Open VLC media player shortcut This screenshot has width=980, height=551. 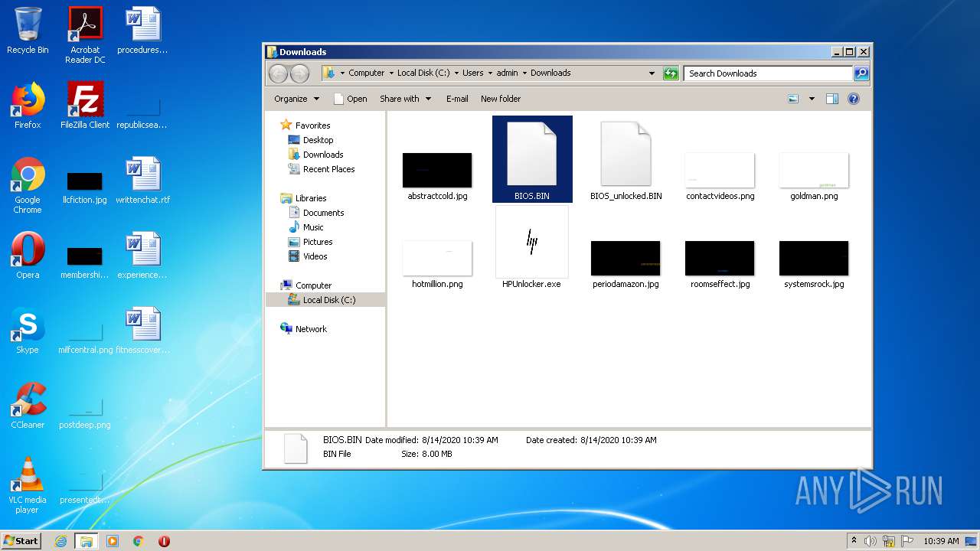pyautogui.click(x=28, y=486)
